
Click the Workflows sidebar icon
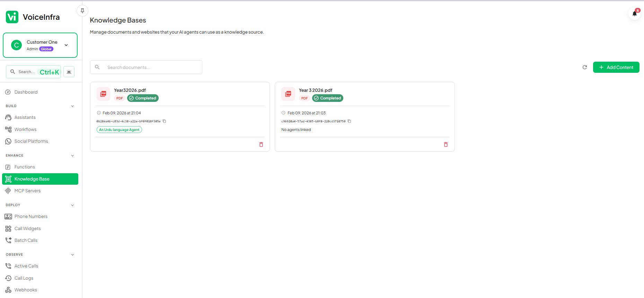click(8, 130)
